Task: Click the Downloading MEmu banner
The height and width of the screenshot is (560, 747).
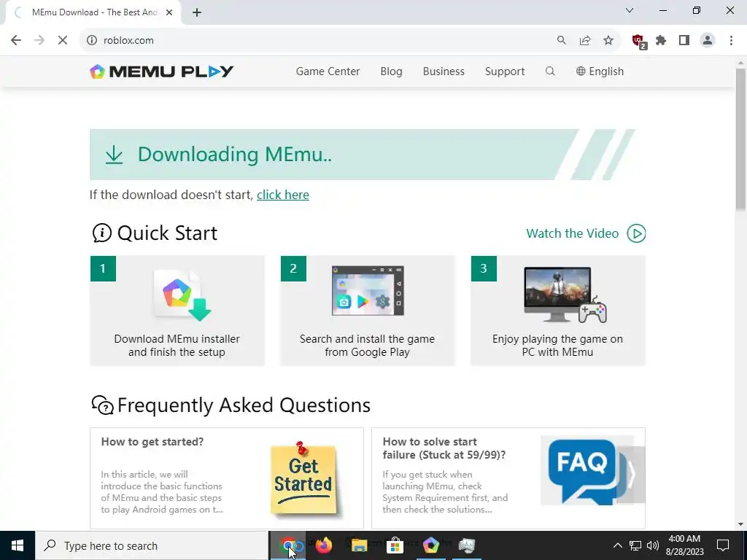Action: pos(363,155)
